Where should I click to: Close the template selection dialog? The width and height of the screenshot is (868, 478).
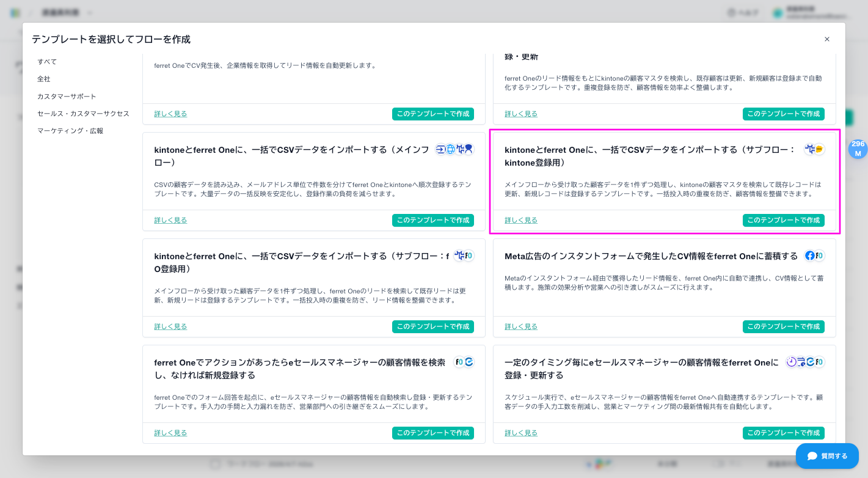coord(827,39)
